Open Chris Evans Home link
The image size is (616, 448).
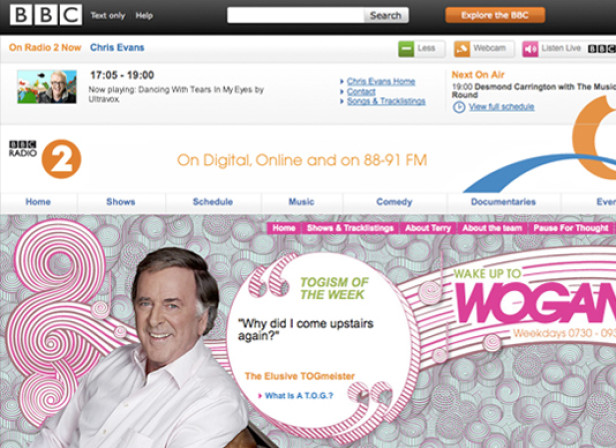[381, 81]
